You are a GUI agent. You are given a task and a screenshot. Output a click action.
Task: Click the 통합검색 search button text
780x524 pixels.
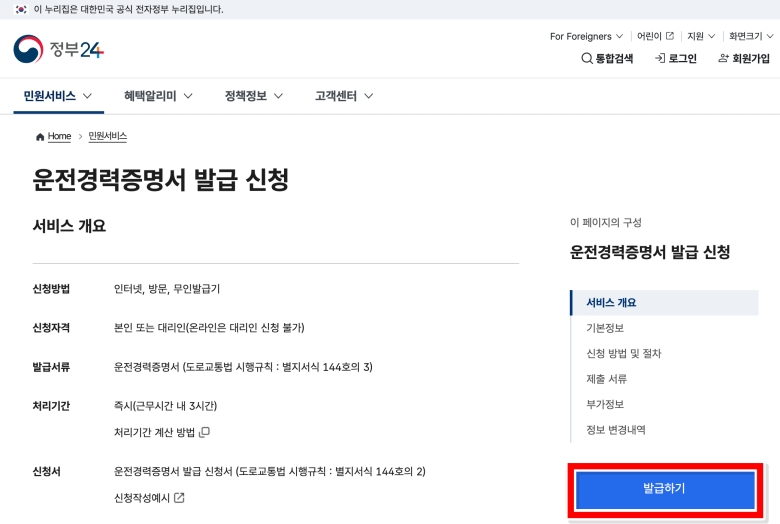tap(614, 59)
